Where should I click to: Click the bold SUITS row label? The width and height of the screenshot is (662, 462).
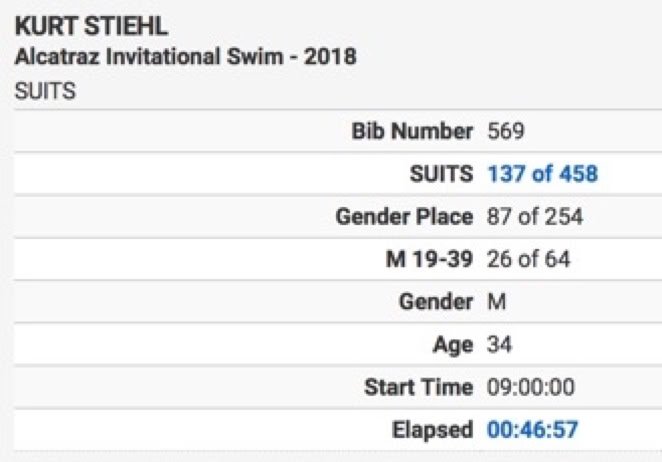pos(441,174)
